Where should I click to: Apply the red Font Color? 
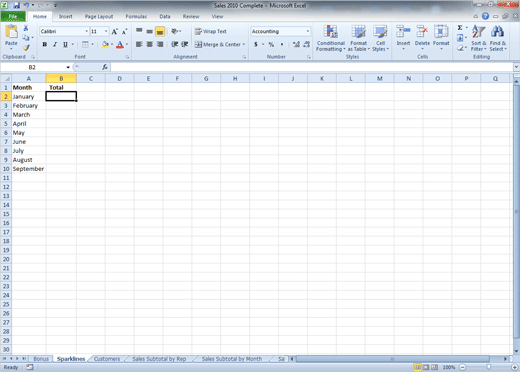click(120, 44)
